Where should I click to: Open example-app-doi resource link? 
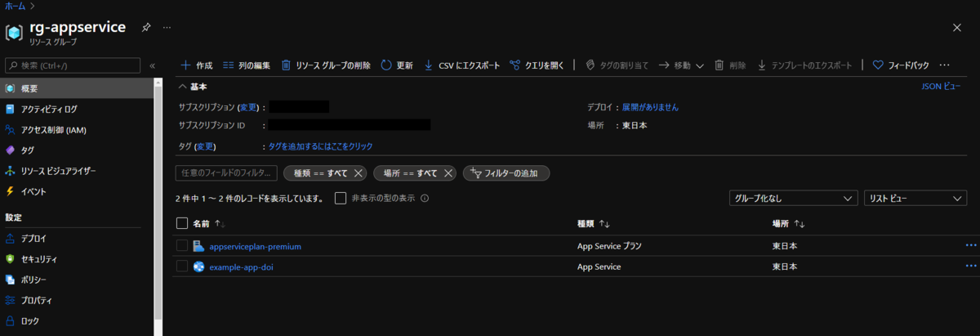(242, 267)
